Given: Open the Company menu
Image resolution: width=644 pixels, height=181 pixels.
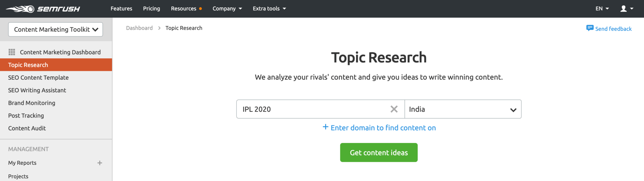Looking at the screenshot, I should (x=227, y=8).
